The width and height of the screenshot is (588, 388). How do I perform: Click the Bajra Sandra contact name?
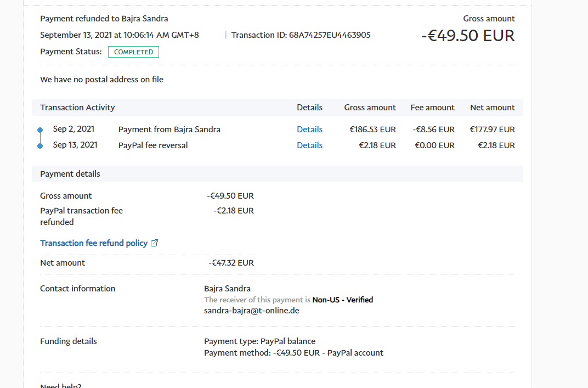point(227,289)
